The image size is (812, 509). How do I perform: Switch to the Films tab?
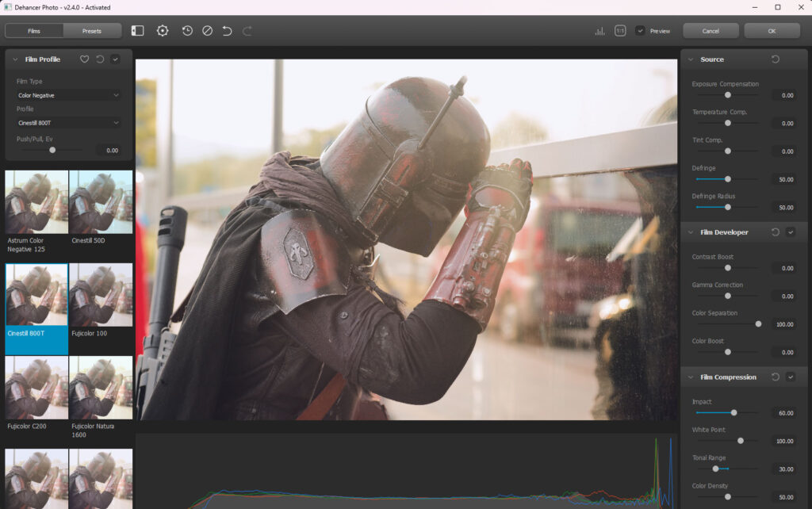pyautogui.click(x=34, y=31)
